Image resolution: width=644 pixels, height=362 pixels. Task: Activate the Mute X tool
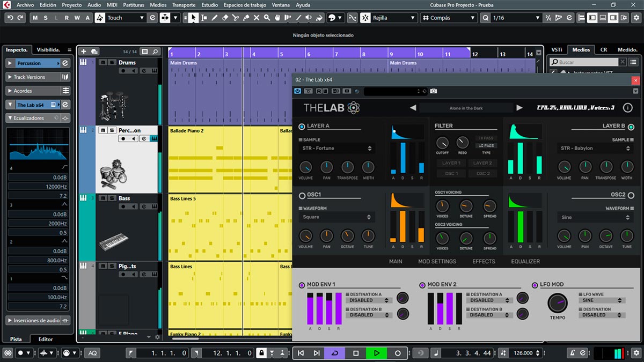257,18
